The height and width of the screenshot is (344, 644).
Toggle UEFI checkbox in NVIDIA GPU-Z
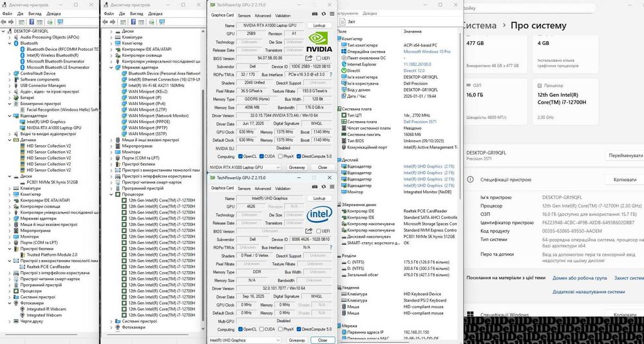[319, 59]
